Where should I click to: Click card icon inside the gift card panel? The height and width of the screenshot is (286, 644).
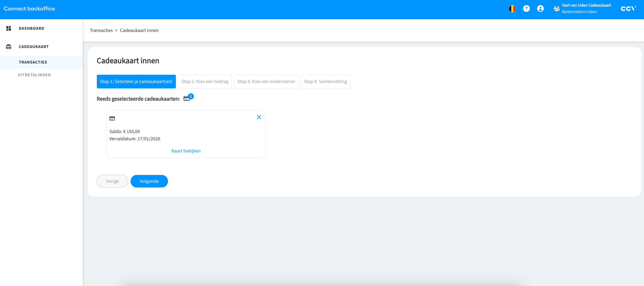[112, 119]
